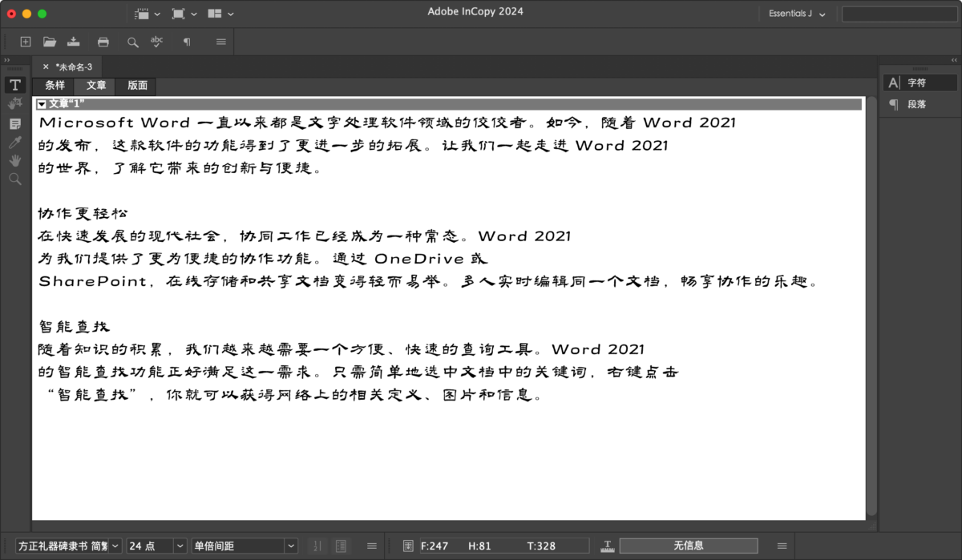962x560 pixels.
Task: Open the screen mode dropdown
Action: tap(184, 14)
